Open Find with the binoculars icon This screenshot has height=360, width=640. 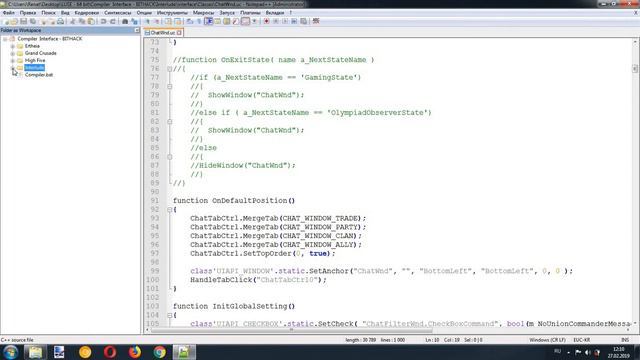point(125,21)
